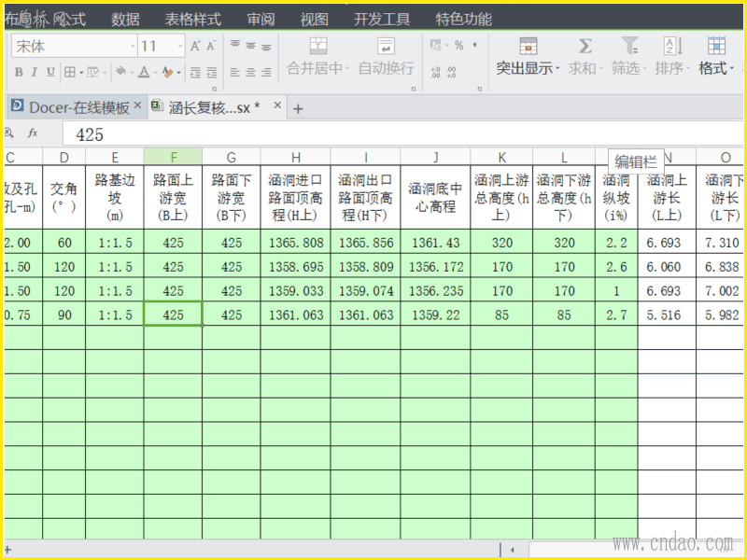
Task: Decrease the font size with the A- icon
Action: click(211, 46)
